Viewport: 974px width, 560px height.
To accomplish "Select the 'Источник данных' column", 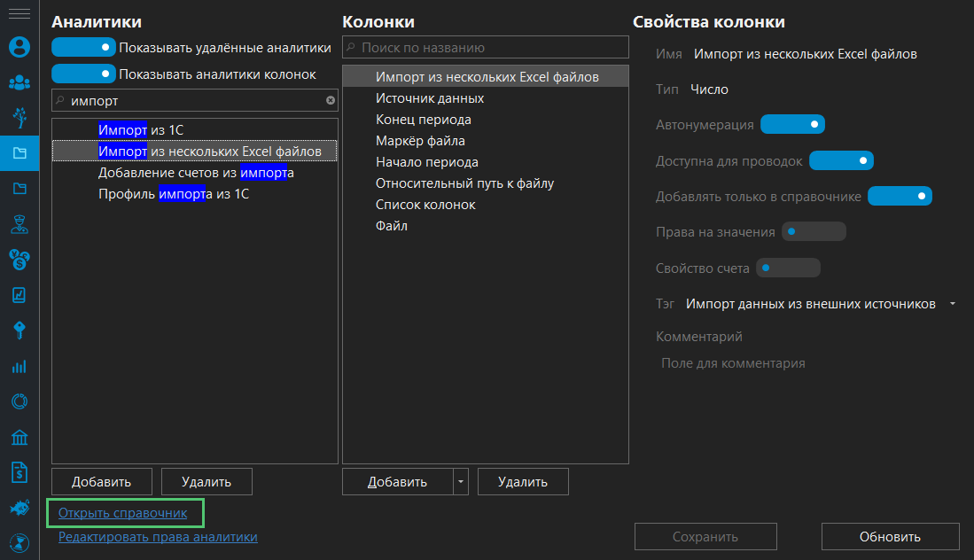I will point(430,98).
